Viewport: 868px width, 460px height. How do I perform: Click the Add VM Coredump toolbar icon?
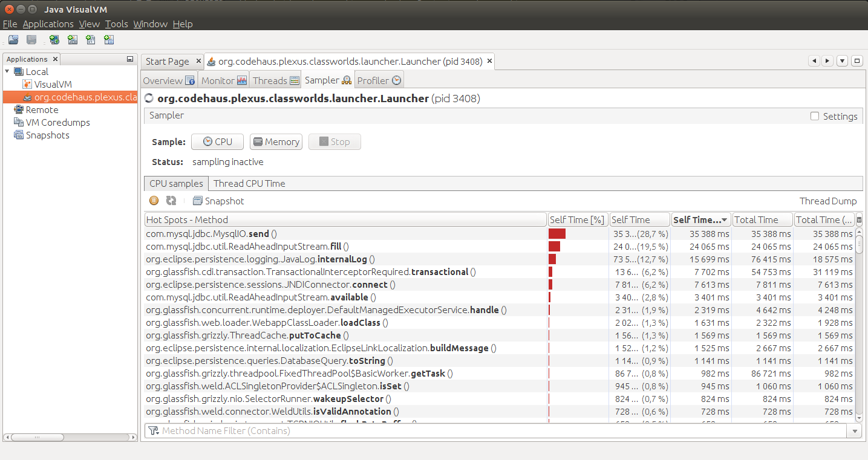click(91, 40)
